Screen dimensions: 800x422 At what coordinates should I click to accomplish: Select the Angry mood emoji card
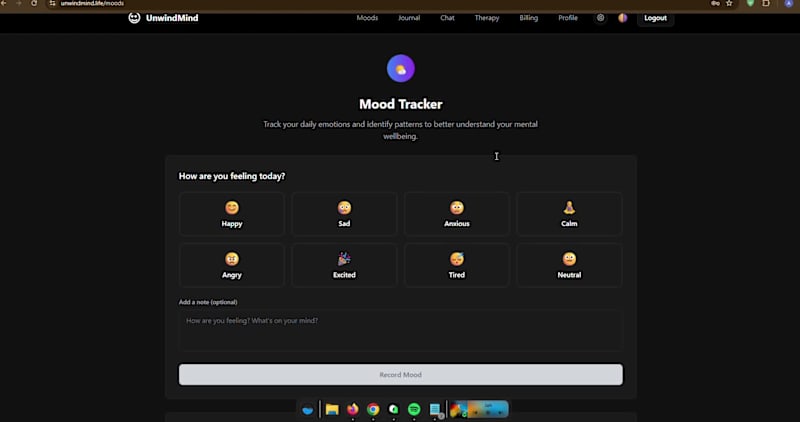232,265
